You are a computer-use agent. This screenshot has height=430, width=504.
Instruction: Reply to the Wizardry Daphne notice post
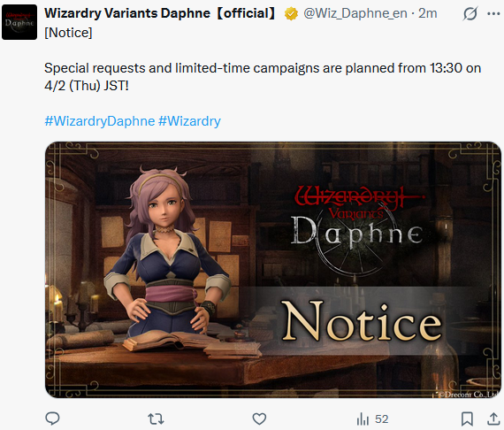52,418
